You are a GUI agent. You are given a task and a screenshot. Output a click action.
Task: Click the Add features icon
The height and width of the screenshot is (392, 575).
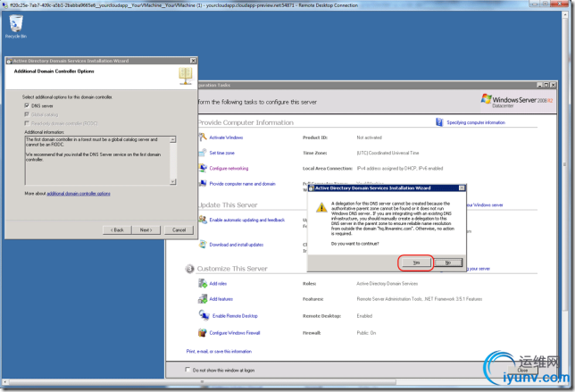[x=203, y=299]
